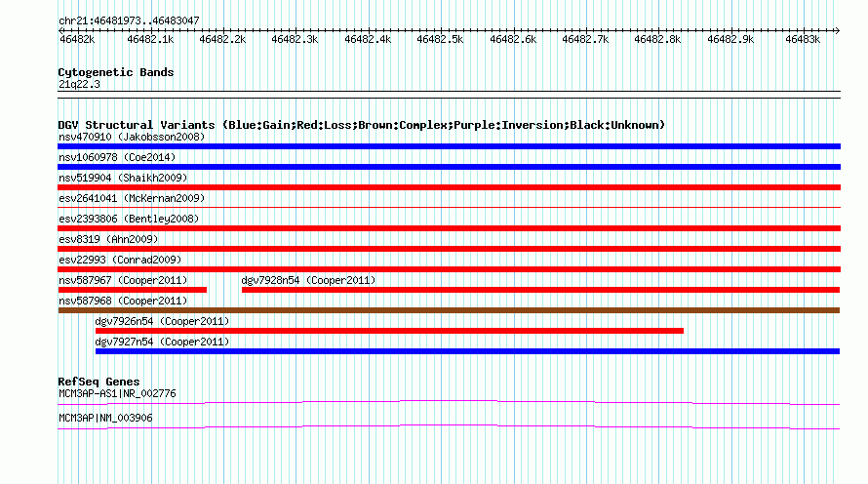Click the Cytogenetic Bands track heading

point(116,72)
